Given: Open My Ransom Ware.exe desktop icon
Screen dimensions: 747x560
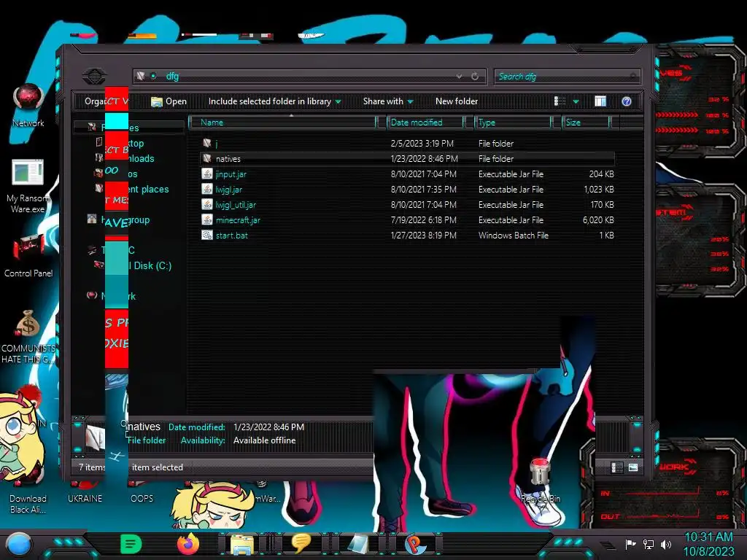Looking at the screenshot, I should pyautogui.click(x=28, y=186).
